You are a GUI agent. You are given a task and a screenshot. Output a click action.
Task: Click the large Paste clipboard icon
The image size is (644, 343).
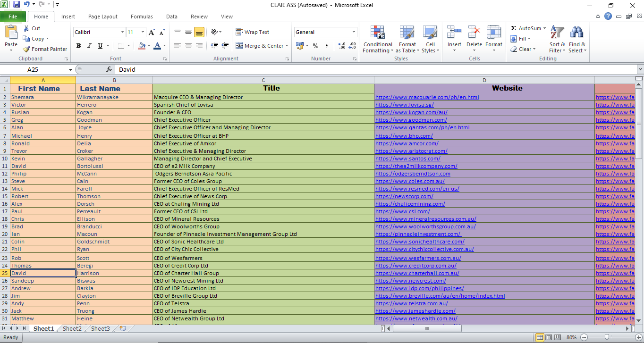11,33
